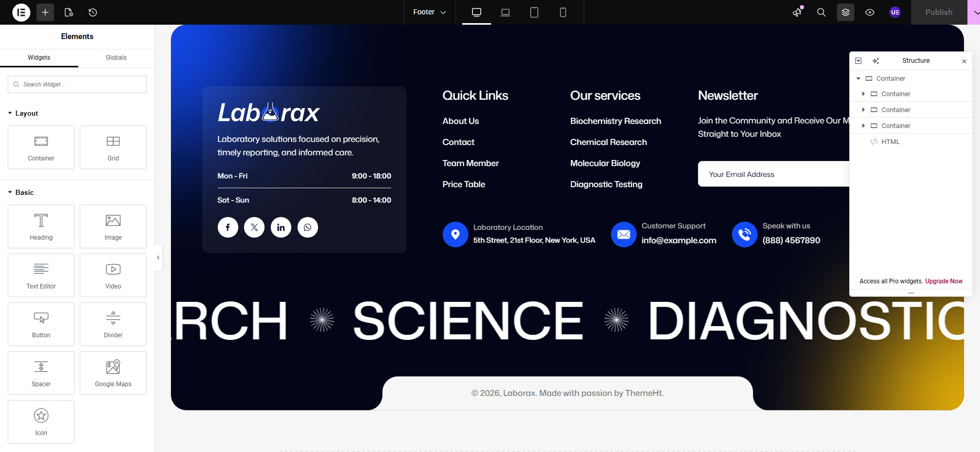Viewport: 980px width, 452px height.
Task: Toggle preview with the eye icon
Action: [870, 12]
